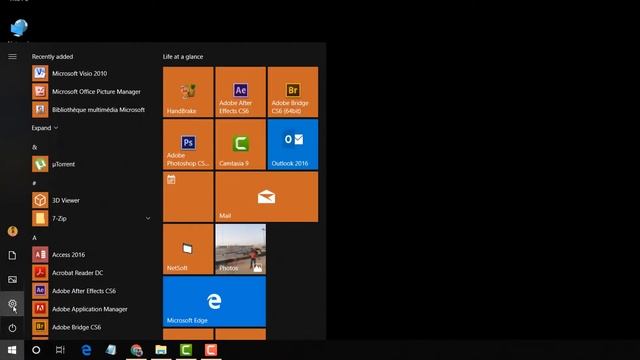Launch Microsoft Office Picture Manager
Viewport: 640px width, 360px height.
click(x=92, y=91)
